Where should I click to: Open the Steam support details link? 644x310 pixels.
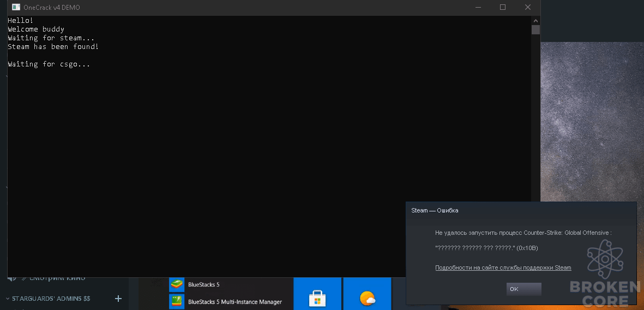click(x=503, y=268)
